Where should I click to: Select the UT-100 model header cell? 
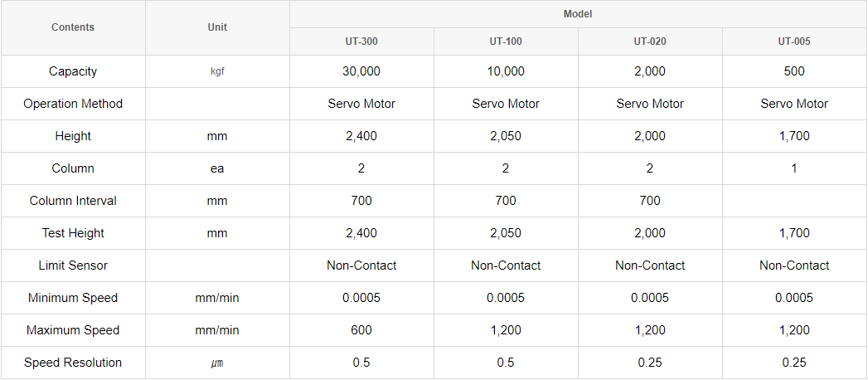point(506,41)
